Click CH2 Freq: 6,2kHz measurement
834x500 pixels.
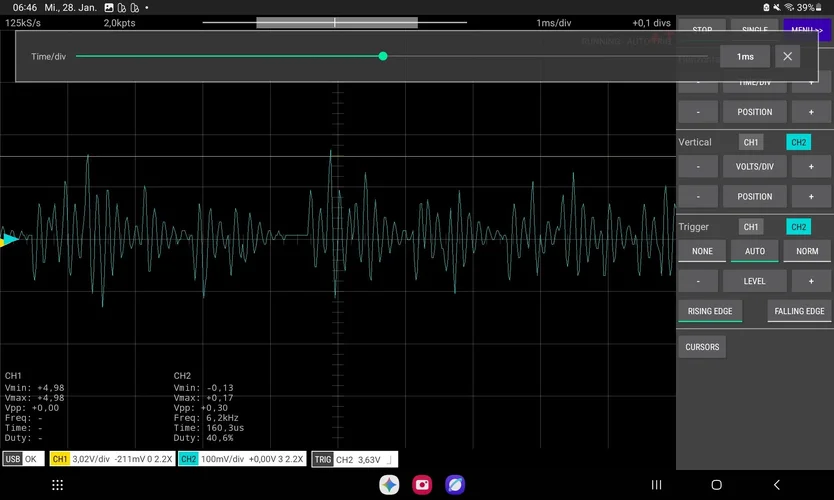tap(206, 418)
